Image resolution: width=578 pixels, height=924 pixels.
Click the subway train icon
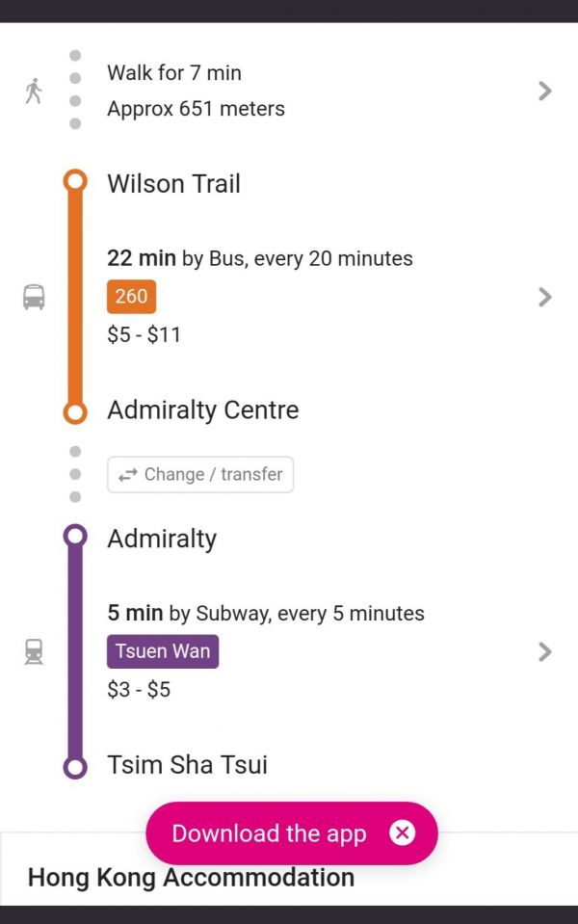(34, 652)
